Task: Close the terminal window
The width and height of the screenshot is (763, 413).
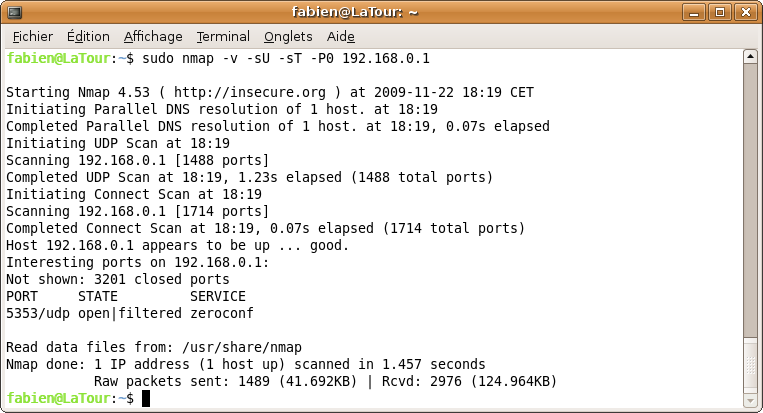Action: tap(748, 12)
